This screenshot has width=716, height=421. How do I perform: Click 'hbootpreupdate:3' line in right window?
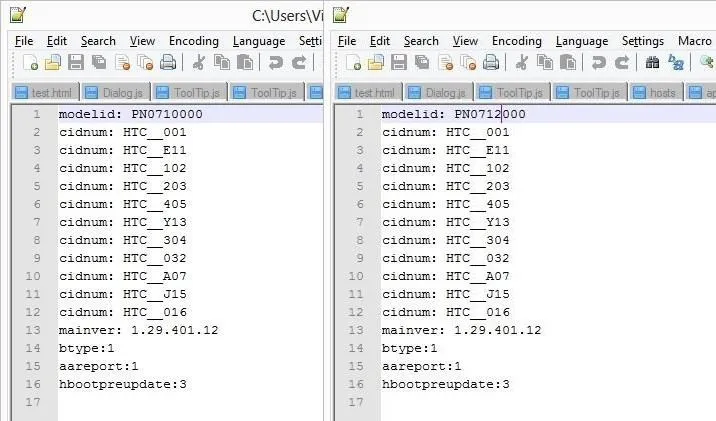445,384
